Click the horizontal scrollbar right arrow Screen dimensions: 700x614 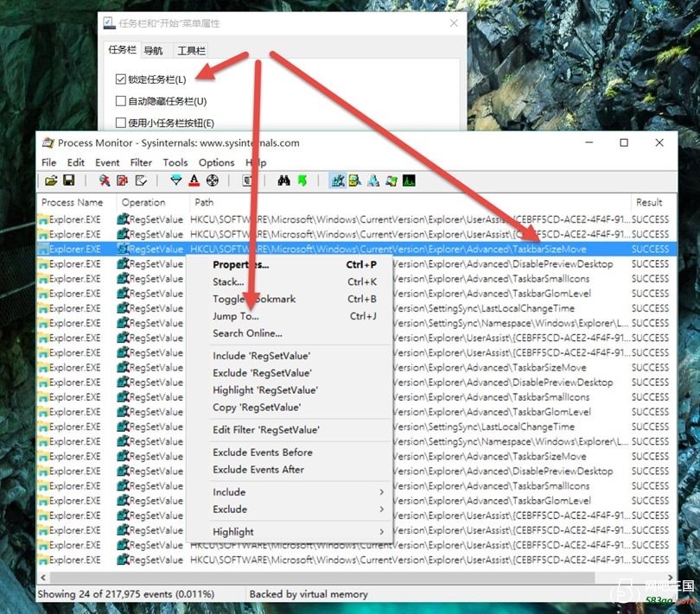pos(671,578)
